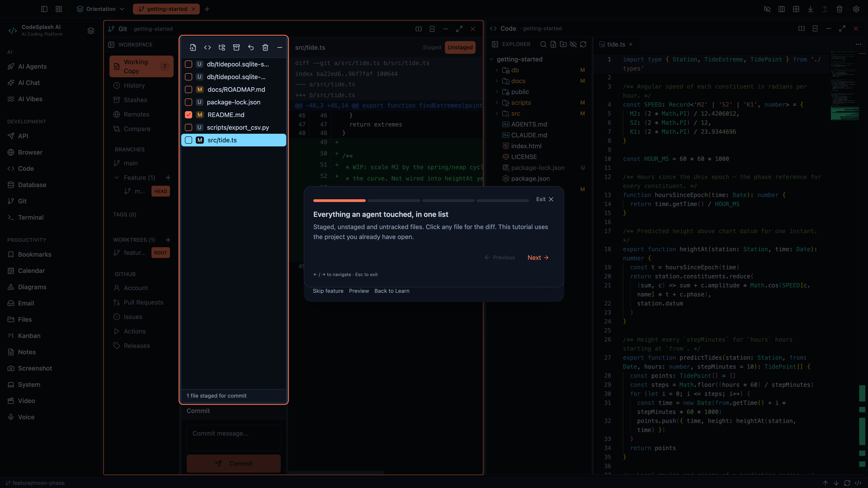The image size is (868, 488).
Task: Refresh the Explorer file tree
Action: coord(583,44)
